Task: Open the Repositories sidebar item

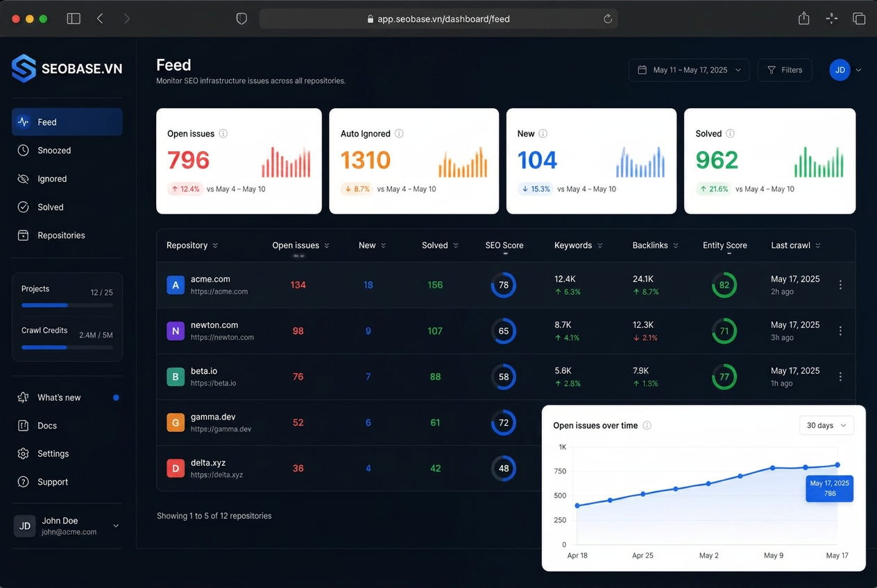Action: 67,235
